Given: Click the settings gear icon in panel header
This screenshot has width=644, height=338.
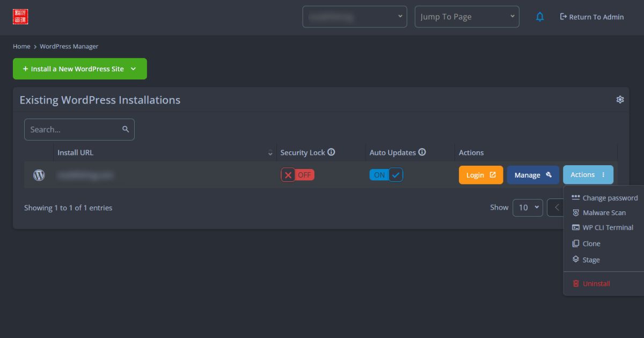Looking at the screenshot, I should pos(620,100).
